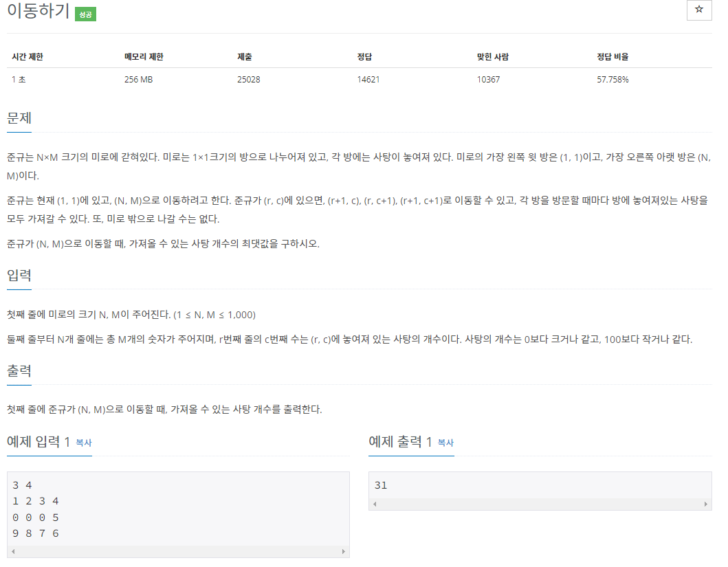Click the 메모리 제한 column header

point(144,56)
